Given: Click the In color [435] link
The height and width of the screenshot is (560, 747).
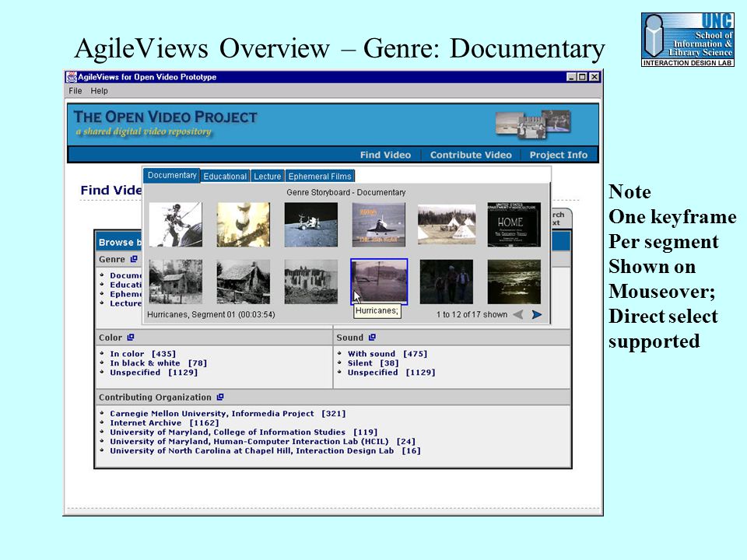Looking at the screenshot, I should pyautogui.click(x=142, y=354).
